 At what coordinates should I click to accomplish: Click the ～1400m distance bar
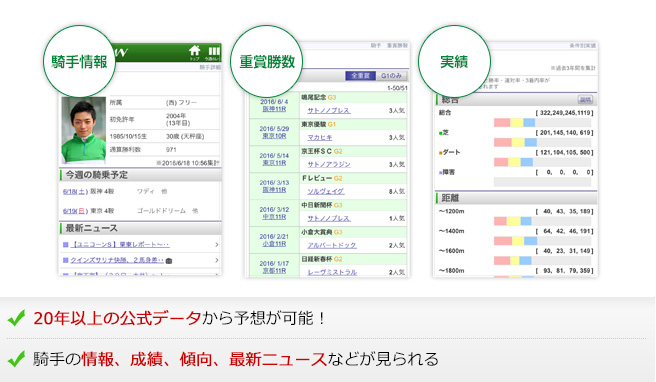[x=542, y=241]
